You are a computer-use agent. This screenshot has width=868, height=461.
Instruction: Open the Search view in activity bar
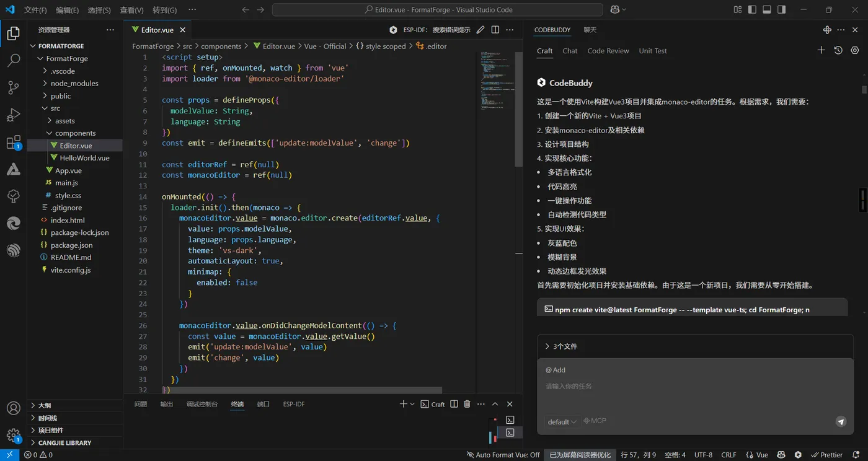13,60
